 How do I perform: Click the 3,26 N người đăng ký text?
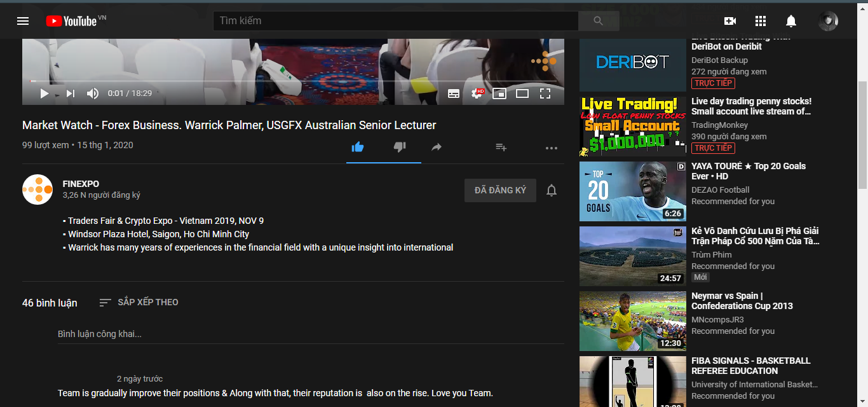[102, 195]
